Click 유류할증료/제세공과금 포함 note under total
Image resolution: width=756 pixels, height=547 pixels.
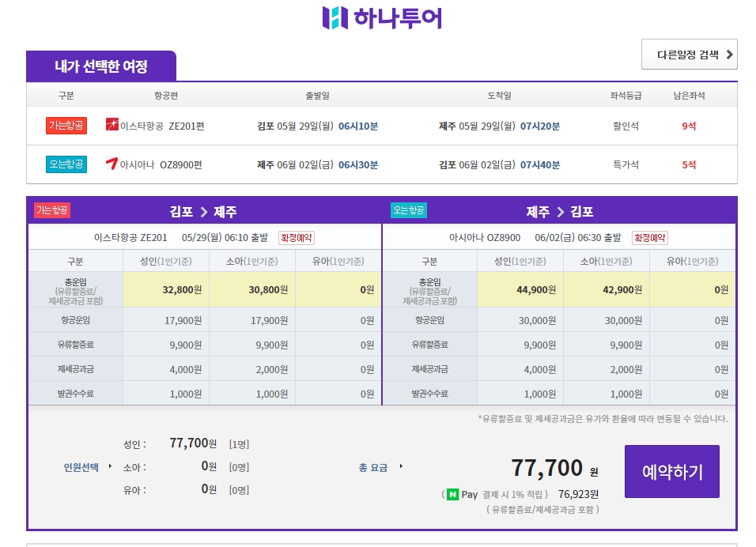[543, 510]
